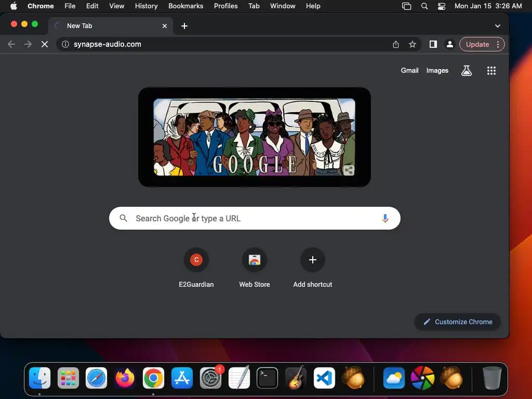Open the Profiles menu
This screenshot has height=399, width=532.
pyautogui.click(x=225, y=6)
